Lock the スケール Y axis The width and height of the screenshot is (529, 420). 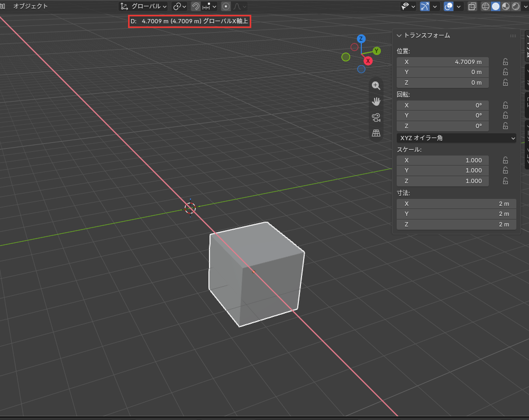[505, 170]
